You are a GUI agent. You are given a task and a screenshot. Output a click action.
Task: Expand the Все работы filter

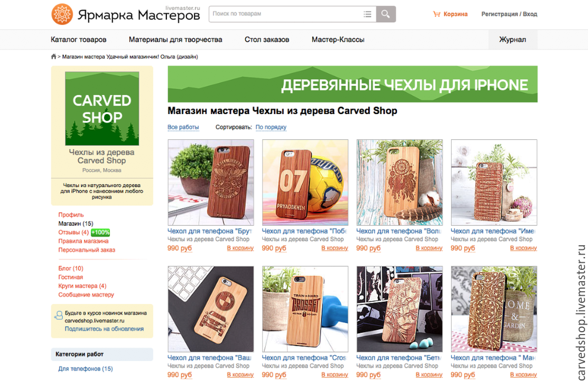(183, 127)
